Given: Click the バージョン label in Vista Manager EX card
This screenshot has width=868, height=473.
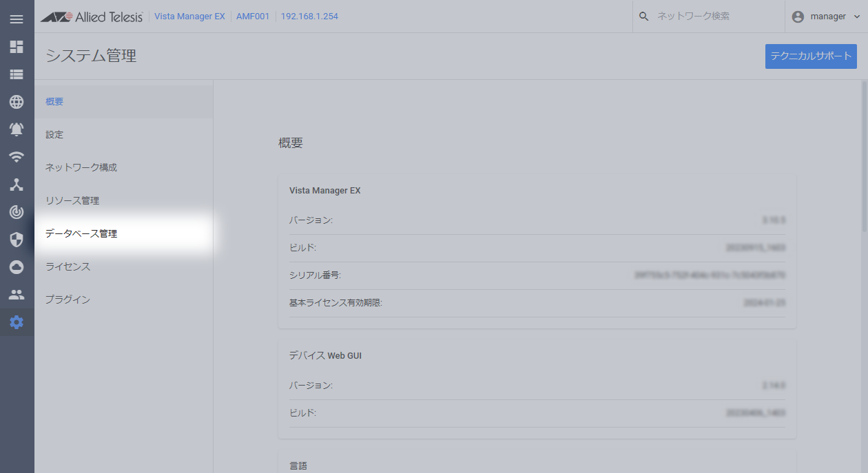Looking at the screenshot, I should coord(311,220).
